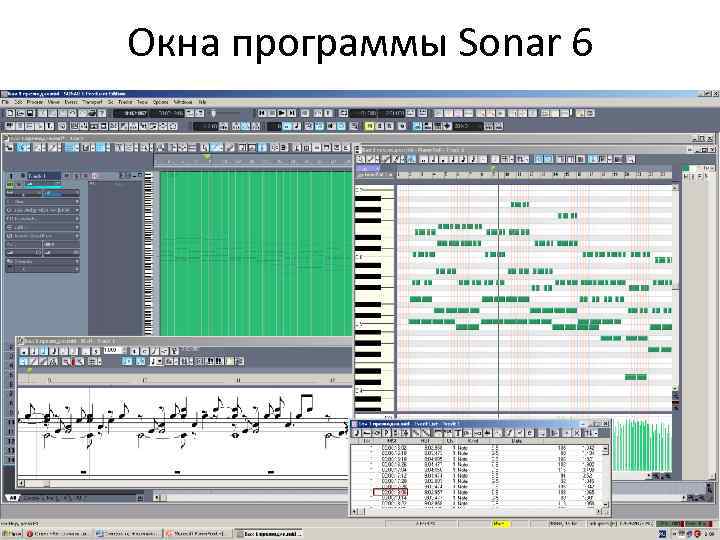Image resolution: width=720 pixels, height=540 pixels.
Task: Switch to PowerPoint via taskbar button
Action: click(197, 534)
